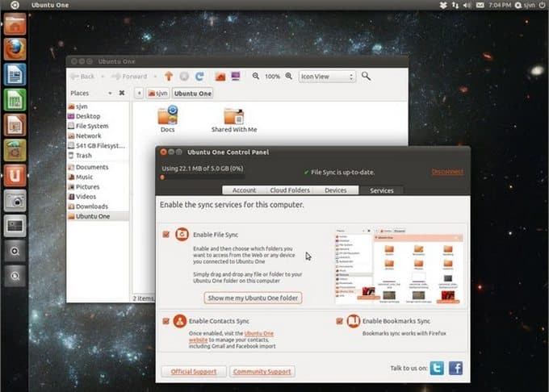Reload the Ubuntu One folder view

point(199,77)
